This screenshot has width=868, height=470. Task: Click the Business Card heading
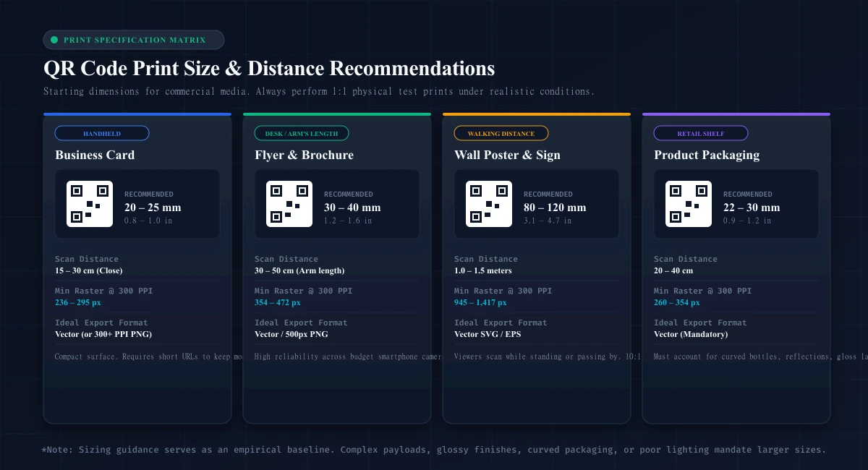pos(95,155)
